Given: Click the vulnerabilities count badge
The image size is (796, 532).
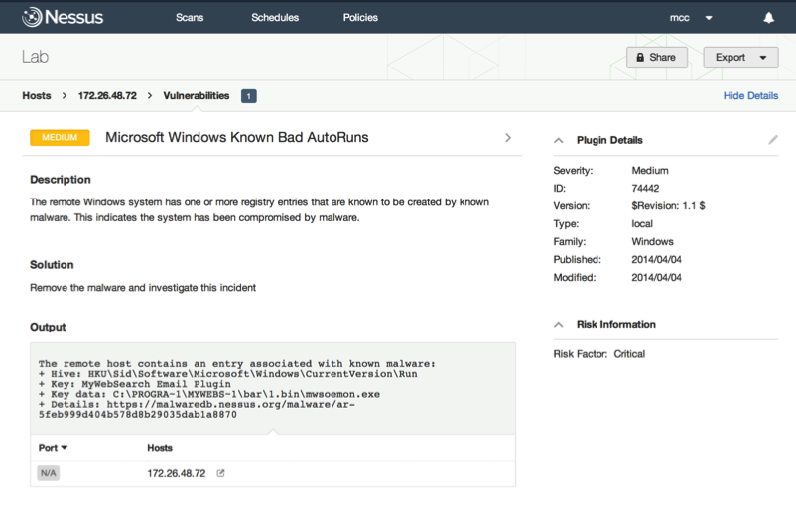Looking at the screenshot, I should tap(249, 96).
